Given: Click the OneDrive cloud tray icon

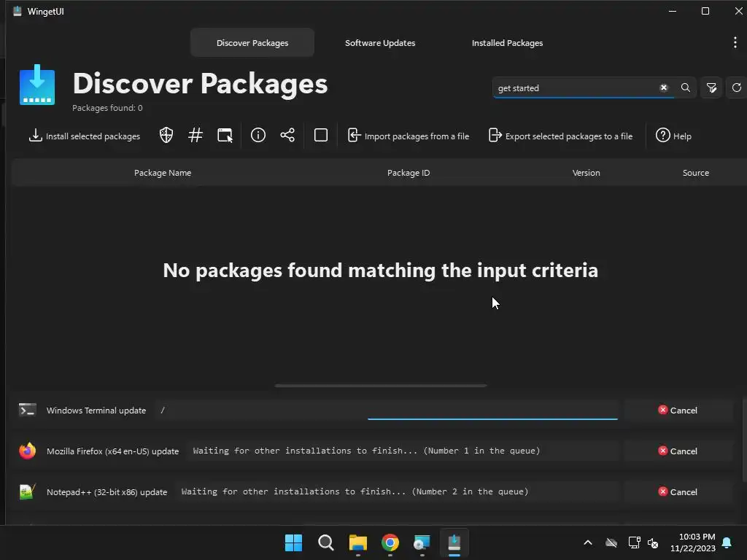Looking at the screenshot, I should (x=611, y=542).
